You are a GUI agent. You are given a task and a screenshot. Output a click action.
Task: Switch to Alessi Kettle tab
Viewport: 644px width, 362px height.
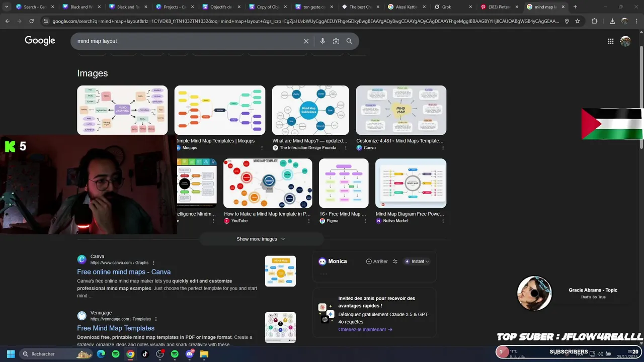[406, 7]
